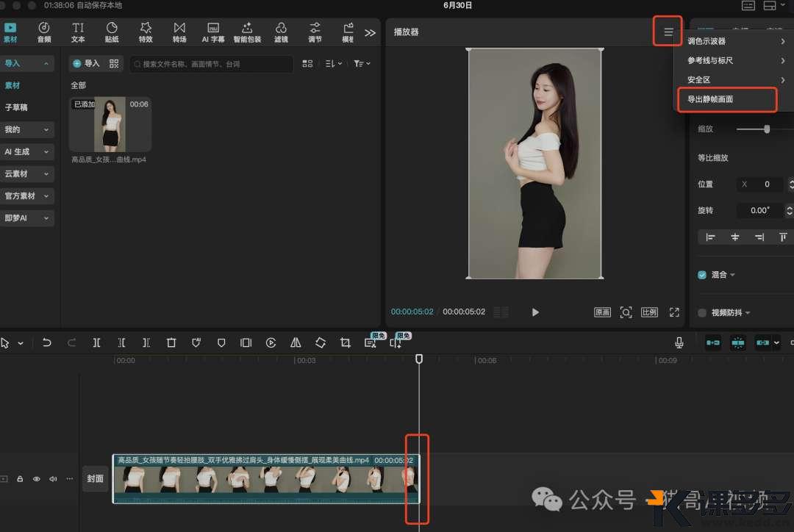
Task: Open the 文本 text tab
Action: [78, 32]
